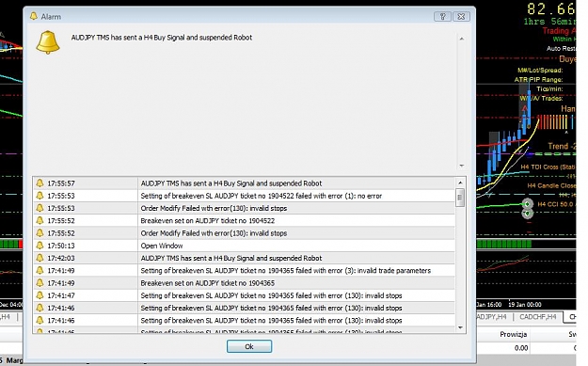Select the 17:42:03 H4 Buy Signal message

(x=231, y=258)
